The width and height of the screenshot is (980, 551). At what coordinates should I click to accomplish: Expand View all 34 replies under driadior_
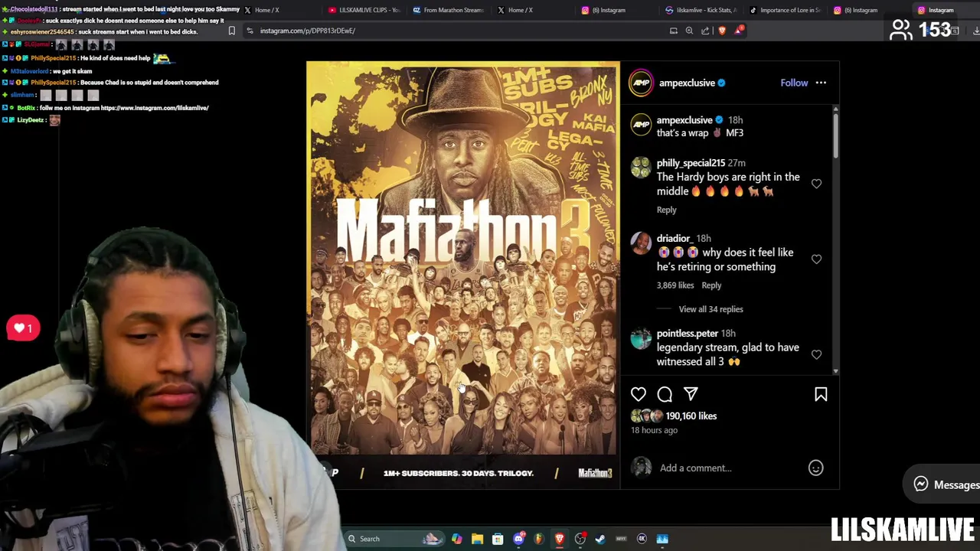[x=710, y=309]
